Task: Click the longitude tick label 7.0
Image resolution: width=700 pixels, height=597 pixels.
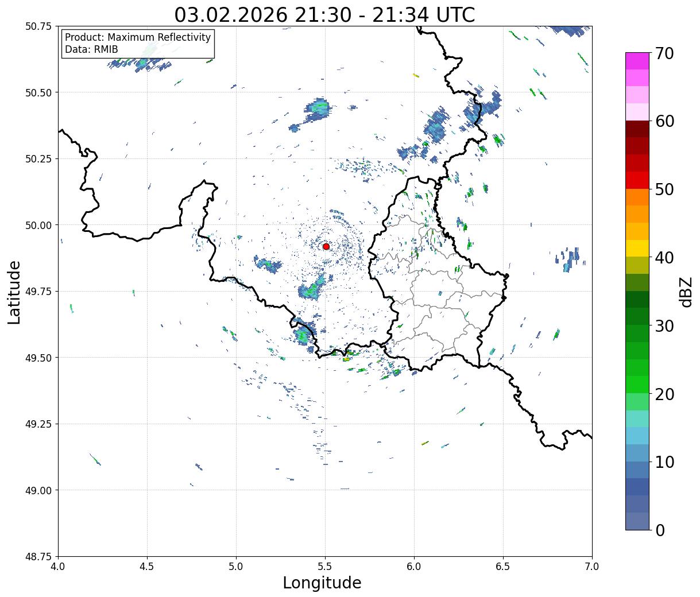Action: [x=592, y=567]
